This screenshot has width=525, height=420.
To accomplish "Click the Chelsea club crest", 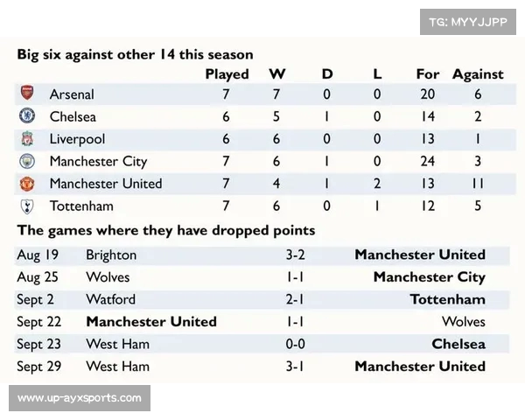I will [x=27, y=115].
